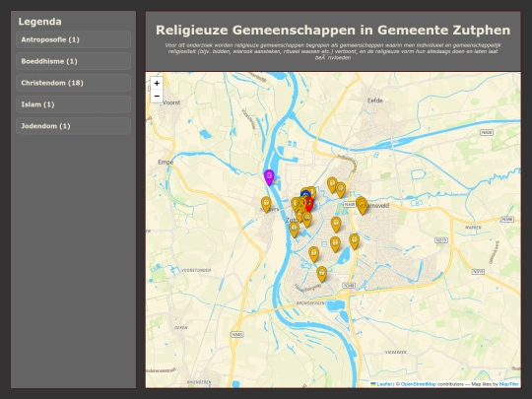Click the orange marker cluster near Warnsveld
The image size is (532, 399).
click(x=362, y=206)
